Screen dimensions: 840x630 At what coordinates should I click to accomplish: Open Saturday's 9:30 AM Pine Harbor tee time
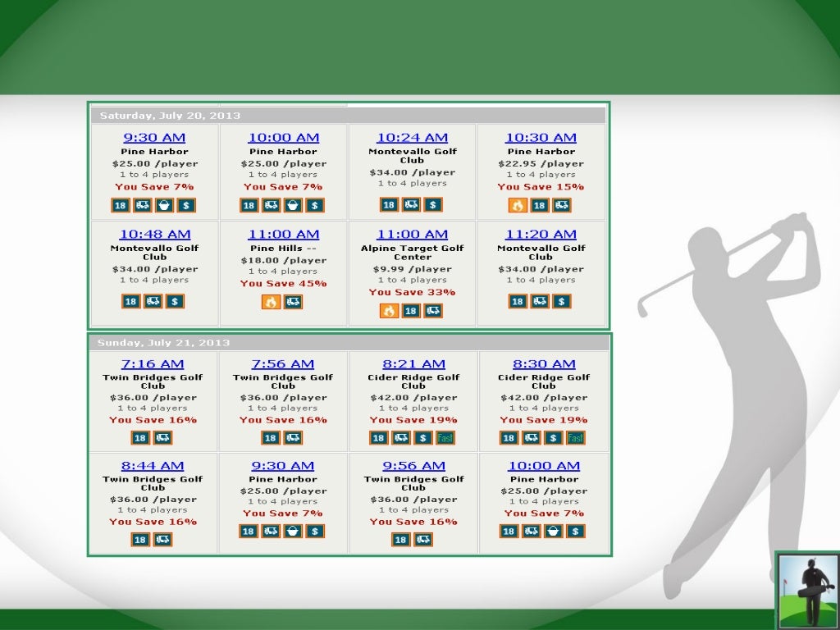(154, 138)
